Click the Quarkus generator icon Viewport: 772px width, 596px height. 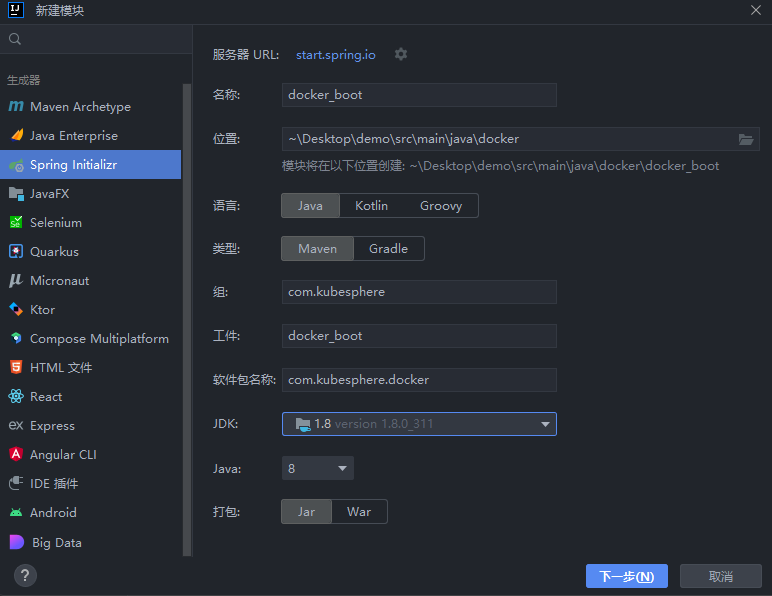tap(16, 251)
